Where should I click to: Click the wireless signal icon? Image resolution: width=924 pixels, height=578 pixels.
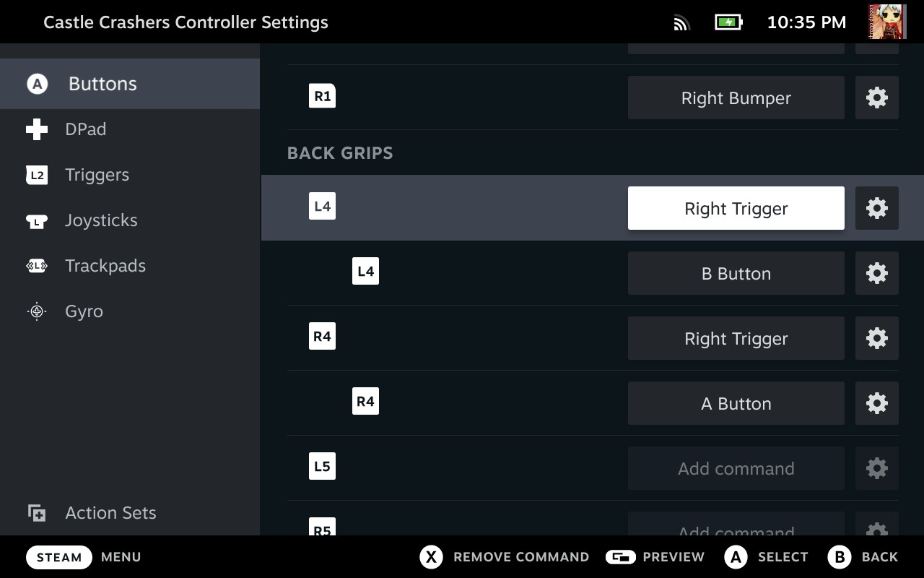pyautogui.click(x=681, y=23)
